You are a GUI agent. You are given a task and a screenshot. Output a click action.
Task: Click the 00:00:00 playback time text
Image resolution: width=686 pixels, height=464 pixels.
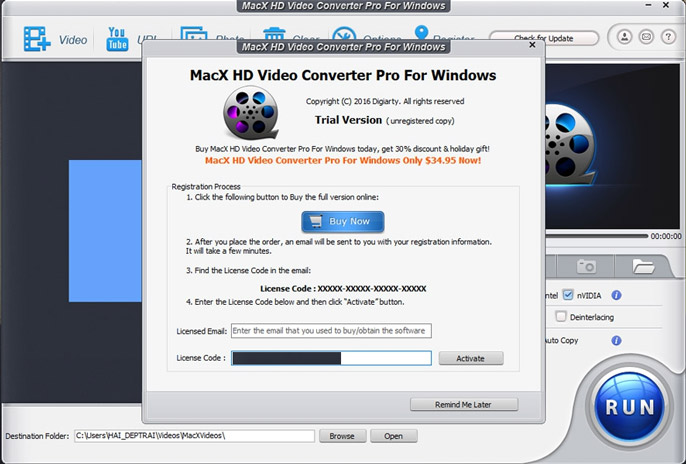[665, 236]
